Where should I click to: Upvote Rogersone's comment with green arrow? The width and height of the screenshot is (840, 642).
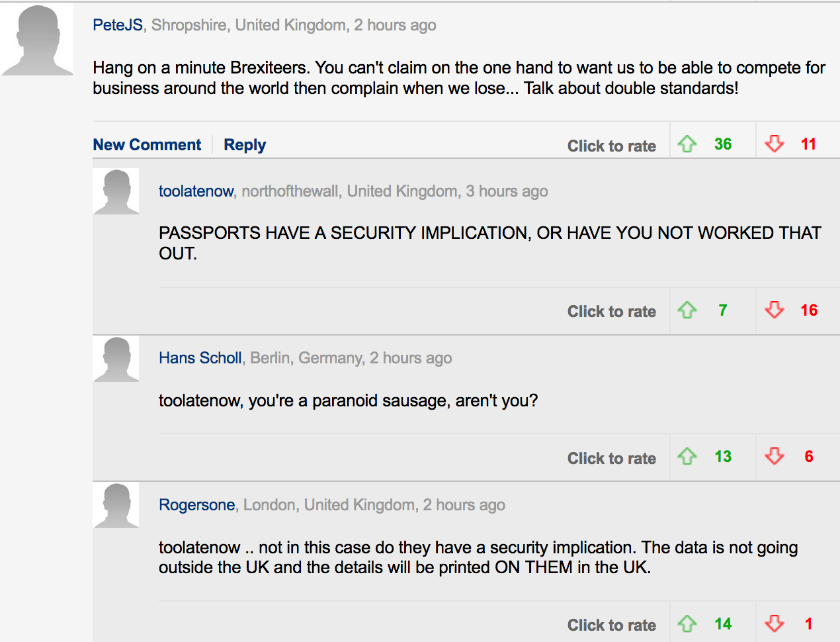[687, 623]
